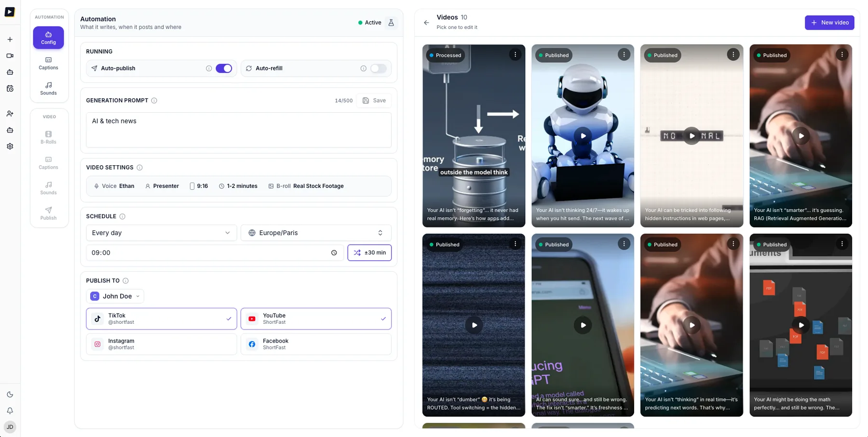Image resolution: width=868 pixels, height=437 pixels.
Task: Change the 1-2 minutes duration setting
Action: (238, 186)
